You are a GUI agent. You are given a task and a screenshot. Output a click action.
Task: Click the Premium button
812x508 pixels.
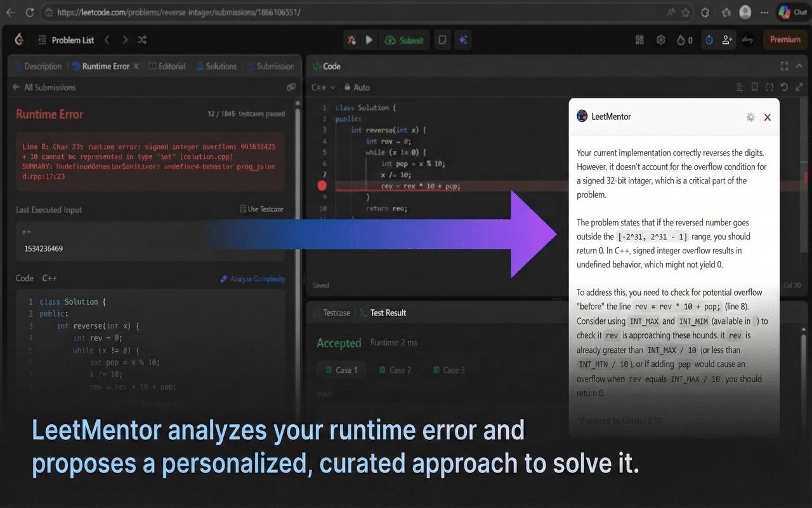(785, 39)
